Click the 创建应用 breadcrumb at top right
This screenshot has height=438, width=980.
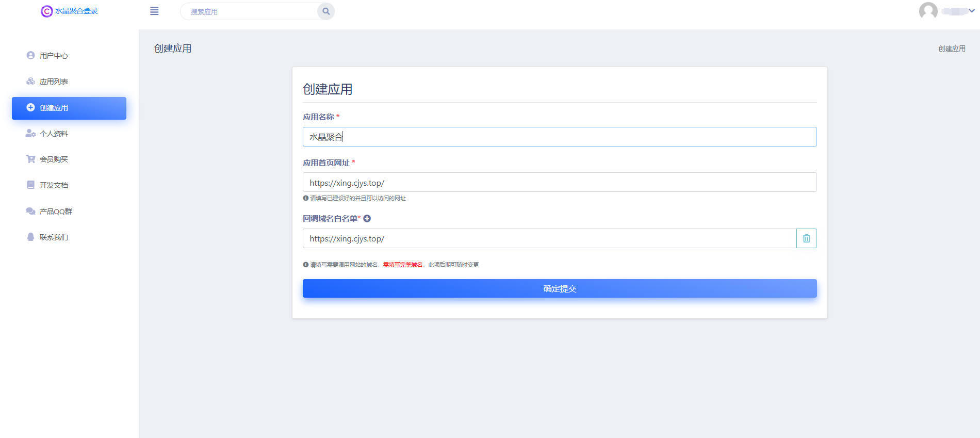[952, 48]
